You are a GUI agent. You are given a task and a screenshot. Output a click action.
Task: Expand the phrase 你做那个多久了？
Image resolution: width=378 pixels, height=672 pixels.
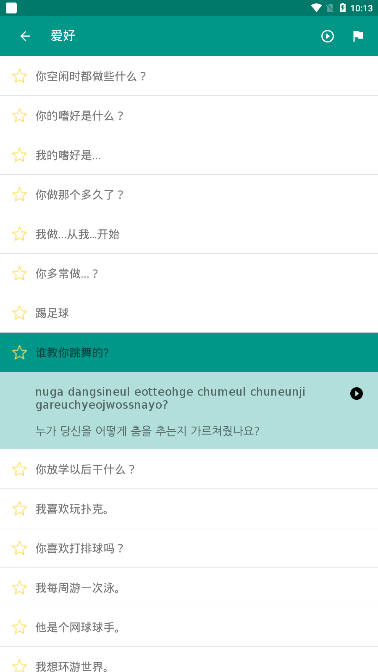pos(189,195)
